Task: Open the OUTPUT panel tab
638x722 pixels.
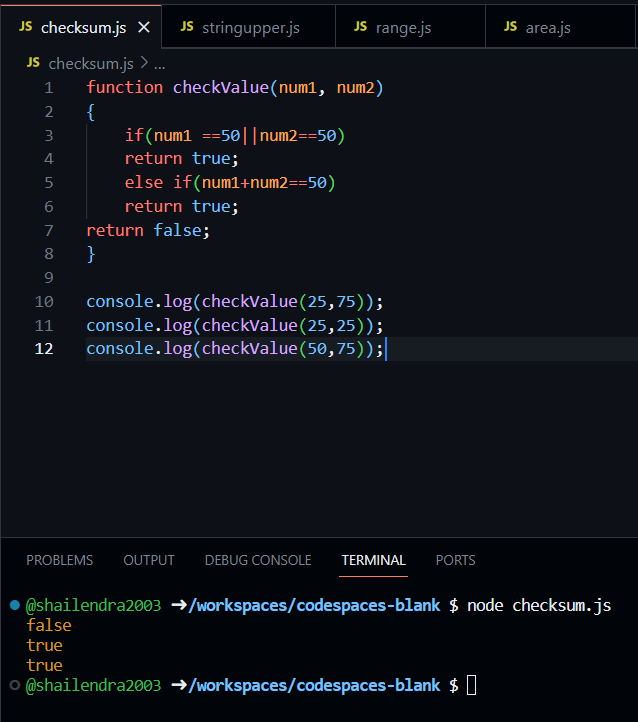Action: (x=149, y=560)
